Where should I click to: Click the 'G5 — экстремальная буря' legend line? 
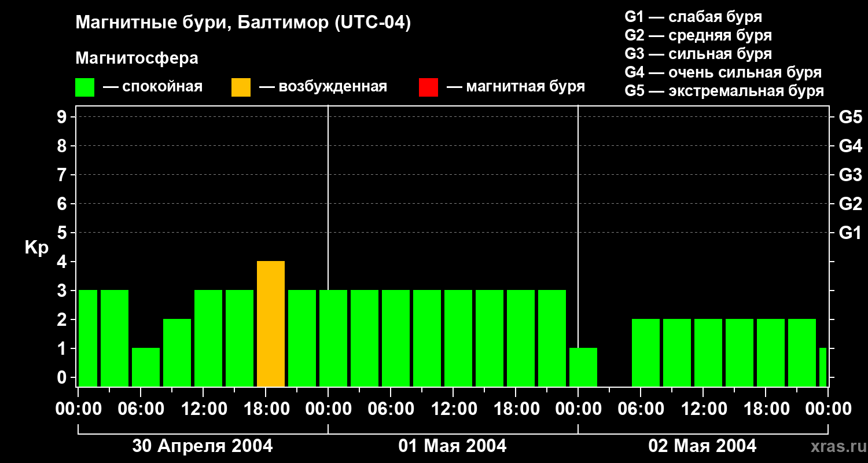point(724,91)
